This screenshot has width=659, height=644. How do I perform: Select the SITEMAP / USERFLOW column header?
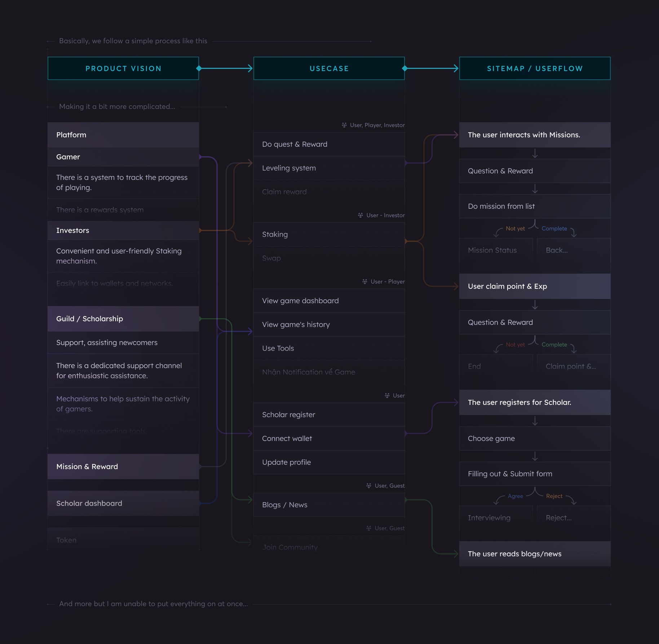click(x=535, y=68)
